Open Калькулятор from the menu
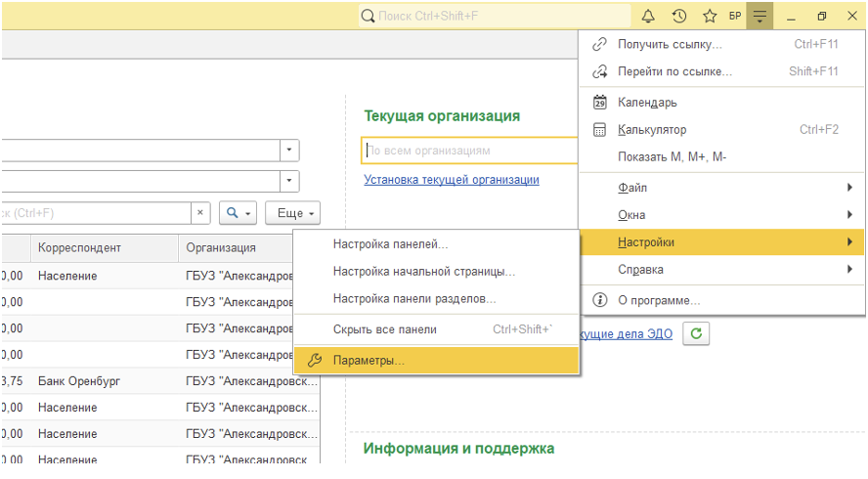Image resolution: width=868 pixels, height=479 pixels. coord(721,130)
